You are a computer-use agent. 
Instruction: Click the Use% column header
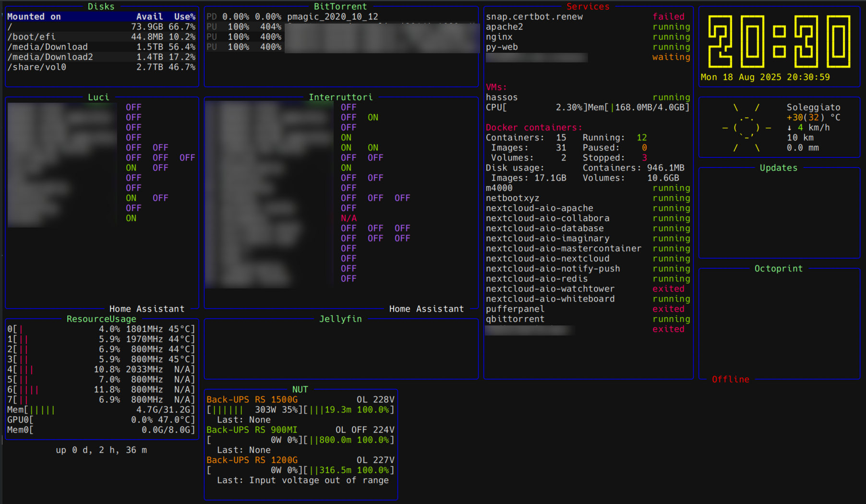point(185,17)
